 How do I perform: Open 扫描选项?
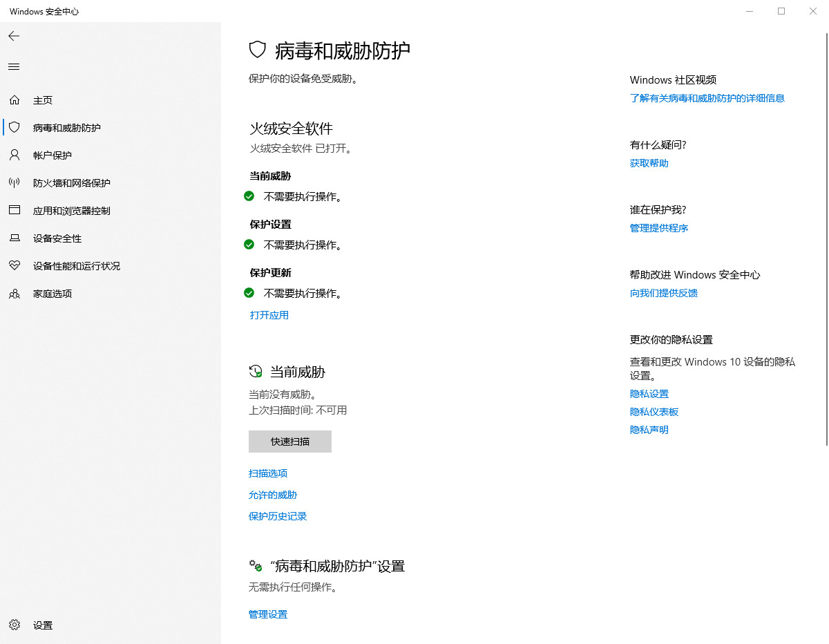[x=268, y=473]
